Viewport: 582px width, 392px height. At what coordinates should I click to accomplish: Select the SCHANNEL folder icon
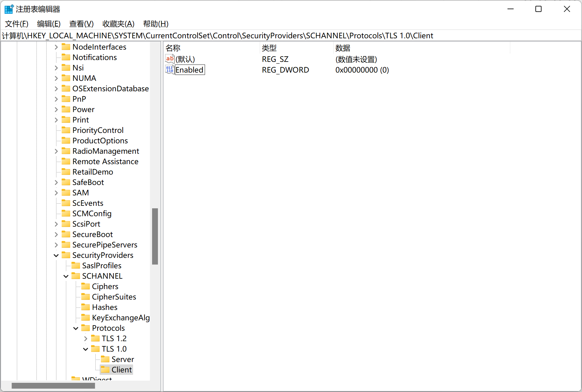[76, 276]
